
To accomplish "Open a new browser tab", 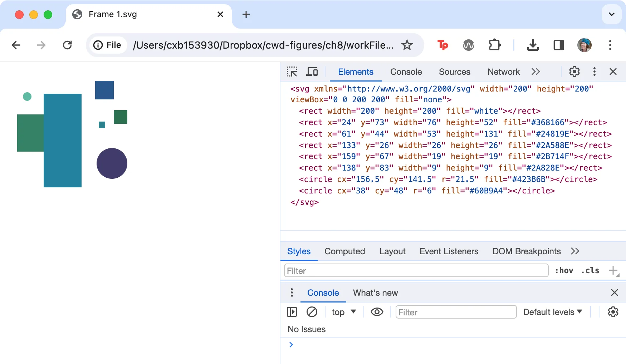I will [246, 14].
